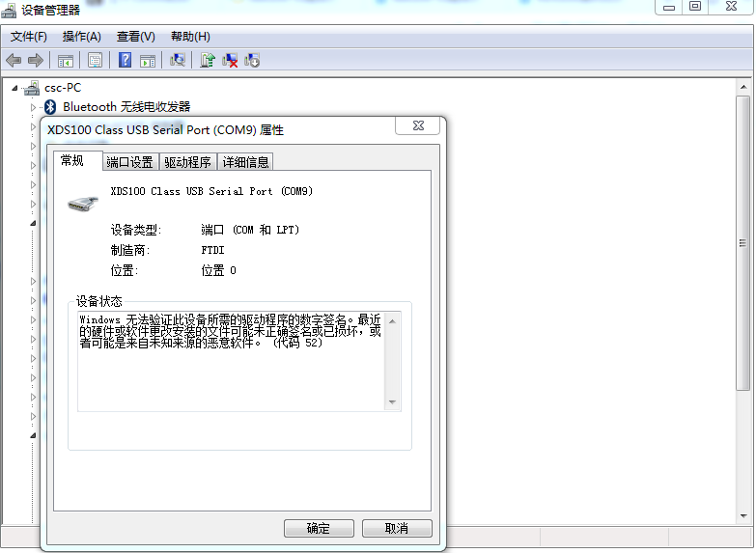Click the csc-PC computer icon

32,88
